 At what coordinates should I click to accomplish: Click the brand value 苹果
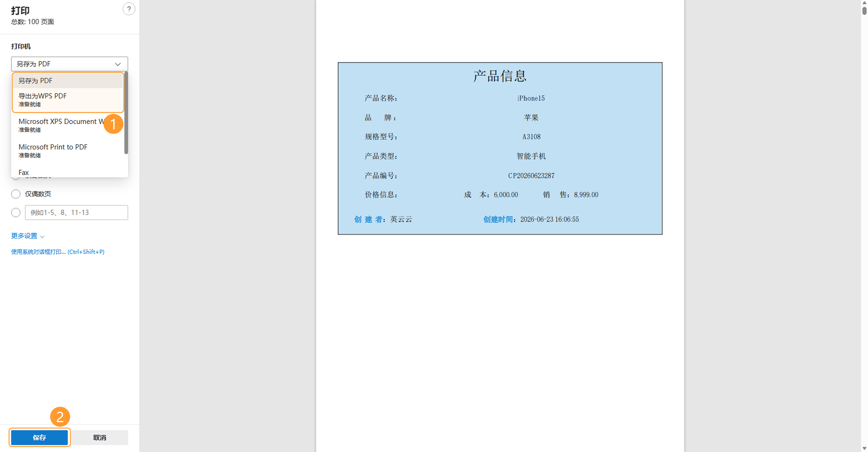tap(531, 118)
